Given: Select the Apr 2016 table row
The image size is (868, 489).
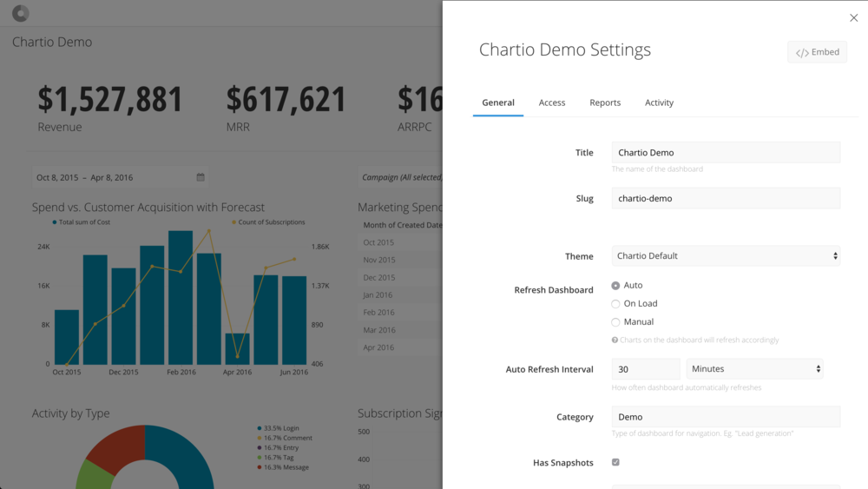Looking at the screenshot, I should click(x=400, y=347).
